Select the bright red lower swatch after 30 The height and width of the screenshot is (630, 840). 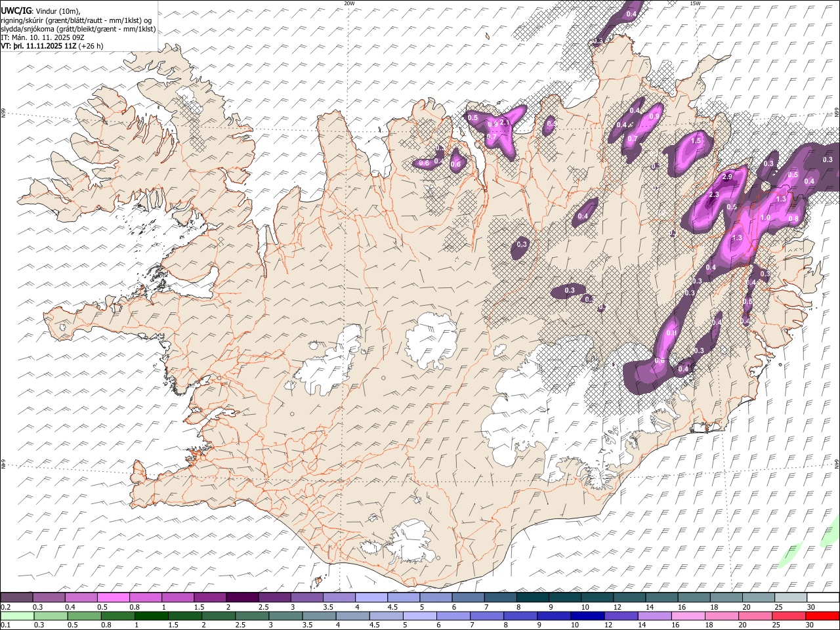[823, 616]
